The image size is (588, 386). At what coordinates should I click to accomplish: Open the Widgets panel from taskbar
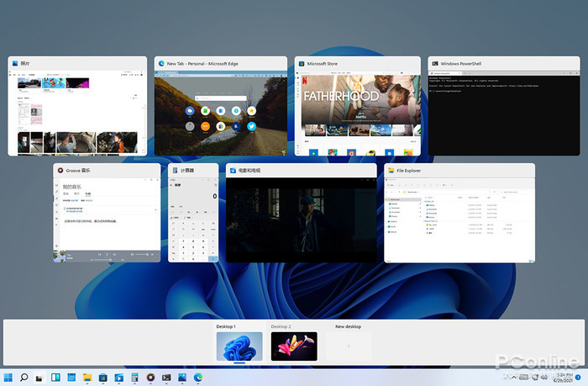pos(55,378)
